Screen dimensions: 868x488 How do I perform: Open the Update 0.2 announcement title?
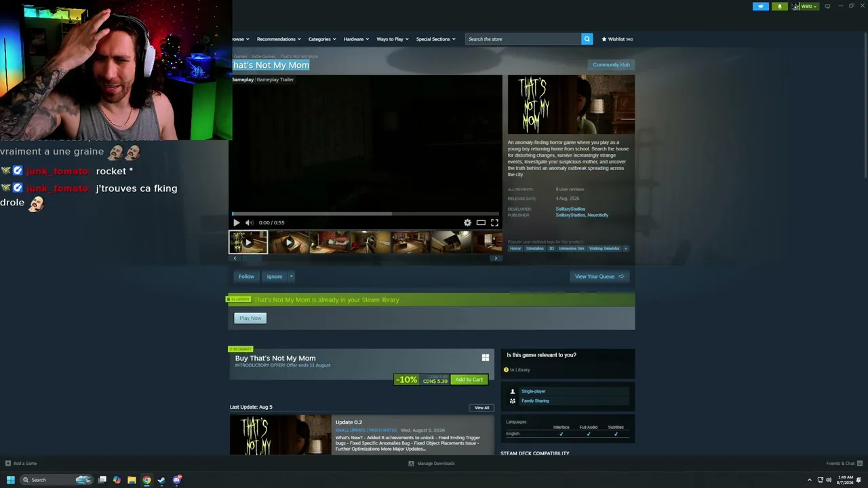pyautogui.click(x=349, y=422)
